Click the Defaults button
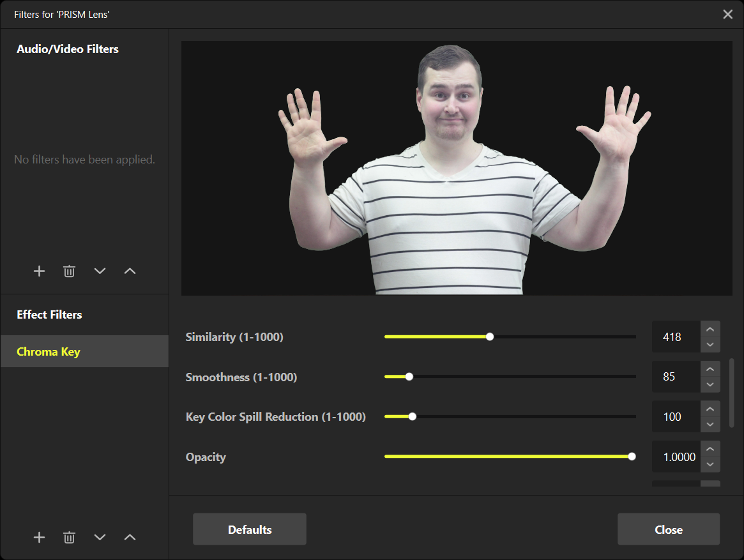Viewport: 744px width, 560px height. coord(250,530)
